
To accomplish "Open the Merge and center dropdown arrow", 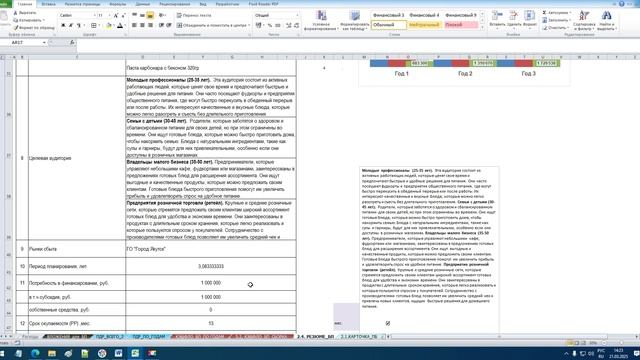I will pyautogui.click(x=249, y=25).
